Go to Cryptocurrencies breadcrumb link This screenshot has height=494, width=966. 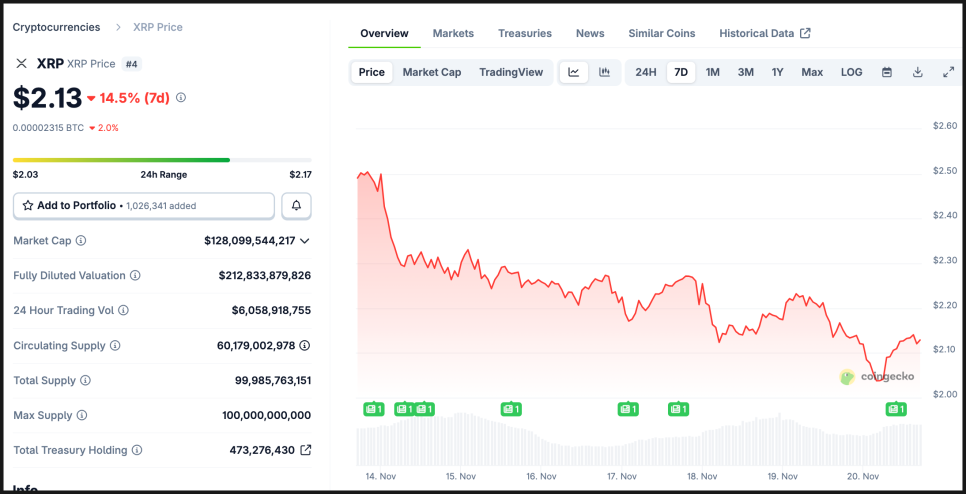pyautogui.click(x=56, y=27)
